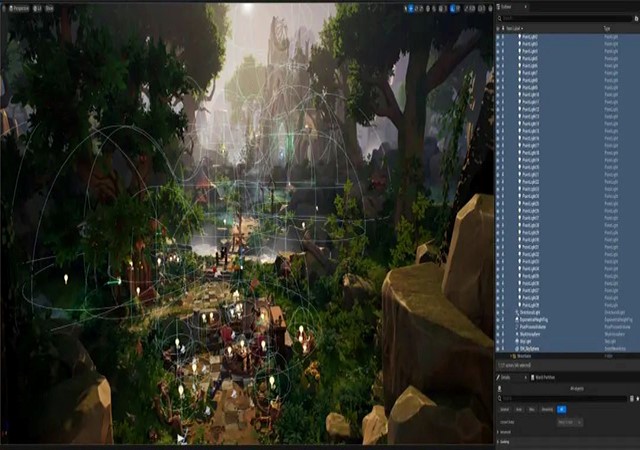Click the PointLight11 bulb icon in Outliner
Viewport: 640px width, 450px height.
point(520,102)
